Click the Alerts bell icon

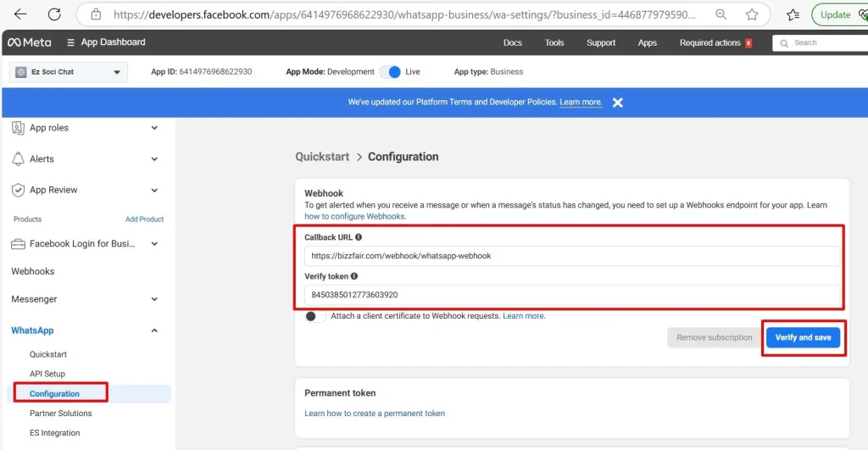click(18, 158)
